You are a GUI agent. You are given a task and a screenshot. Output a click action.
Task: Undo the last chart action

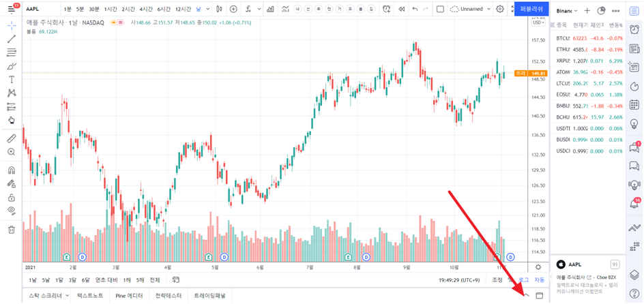[x=415, y=9]
